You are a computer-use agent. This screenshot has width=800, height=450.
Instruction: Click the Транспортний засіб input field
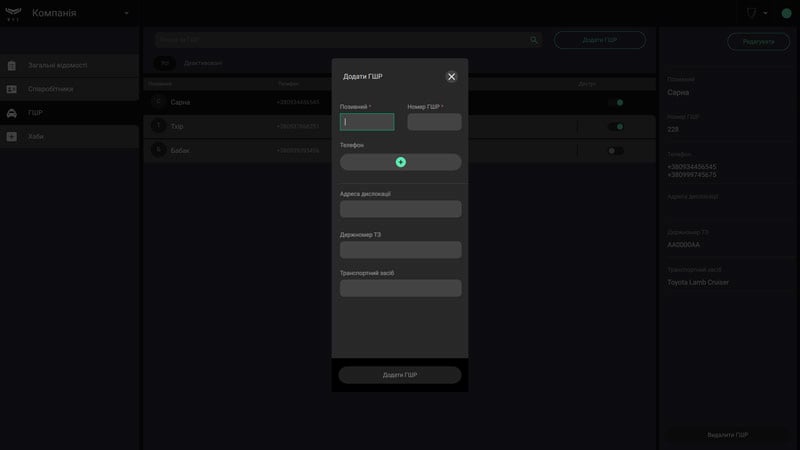401,288
